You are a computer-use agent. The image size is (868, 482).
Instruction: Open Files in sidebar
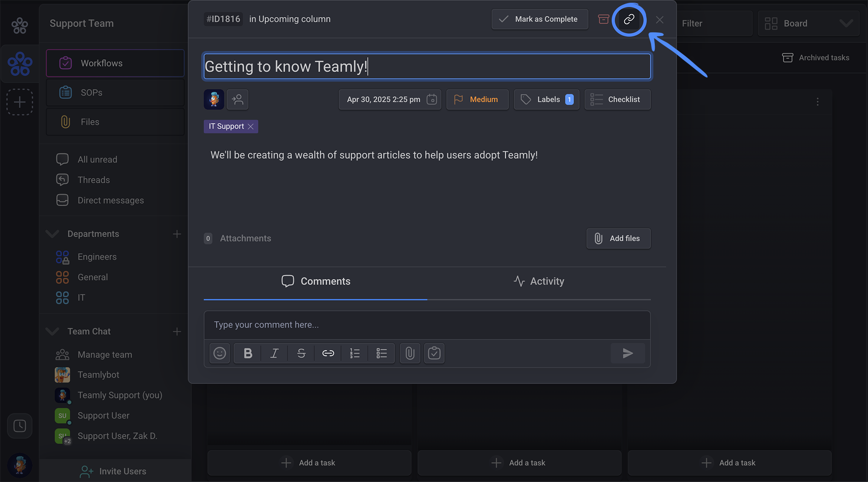[x=115, y=122]
